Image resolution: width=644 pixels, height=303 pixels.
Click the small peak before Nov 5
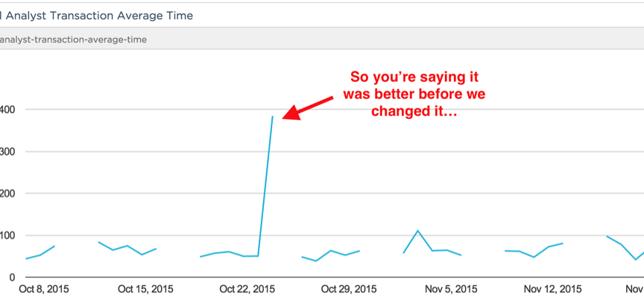click(x=418, y=231)
